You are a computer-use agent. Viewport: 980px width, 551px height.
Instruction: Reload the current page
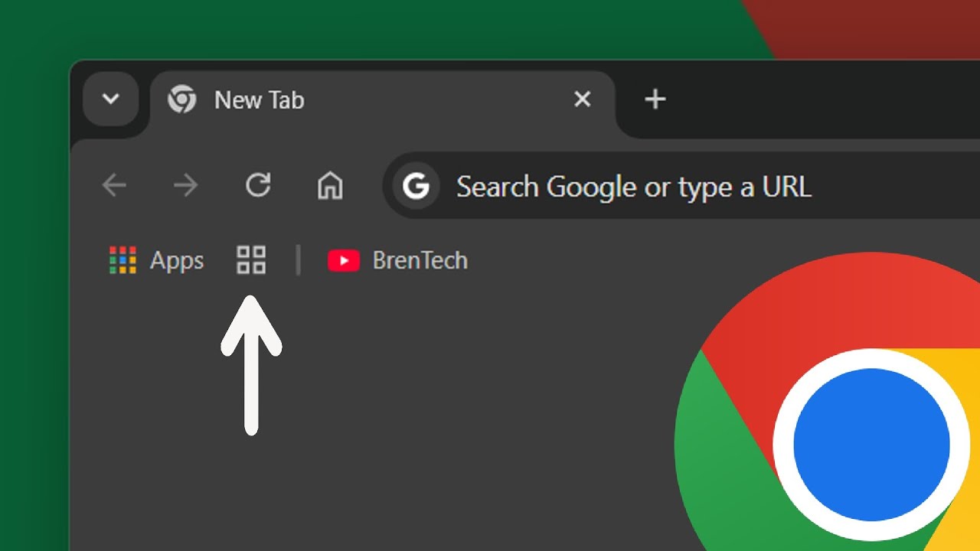(258, 185)
